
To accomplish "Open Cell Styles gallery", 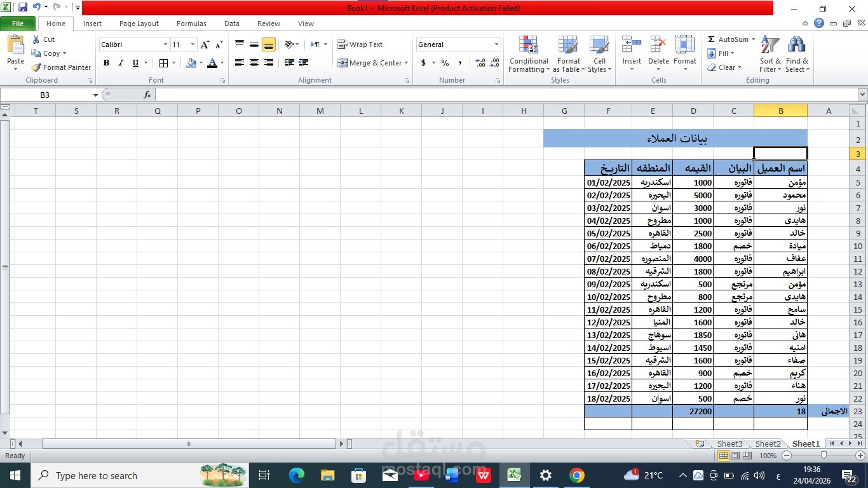I will 599,55.
